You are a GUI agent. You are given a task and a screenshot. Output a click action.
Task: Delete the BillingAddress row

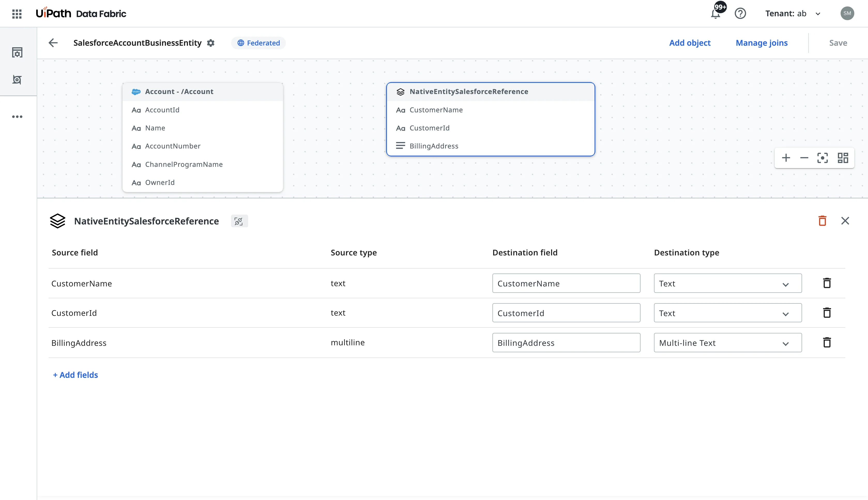pos(827,342)
